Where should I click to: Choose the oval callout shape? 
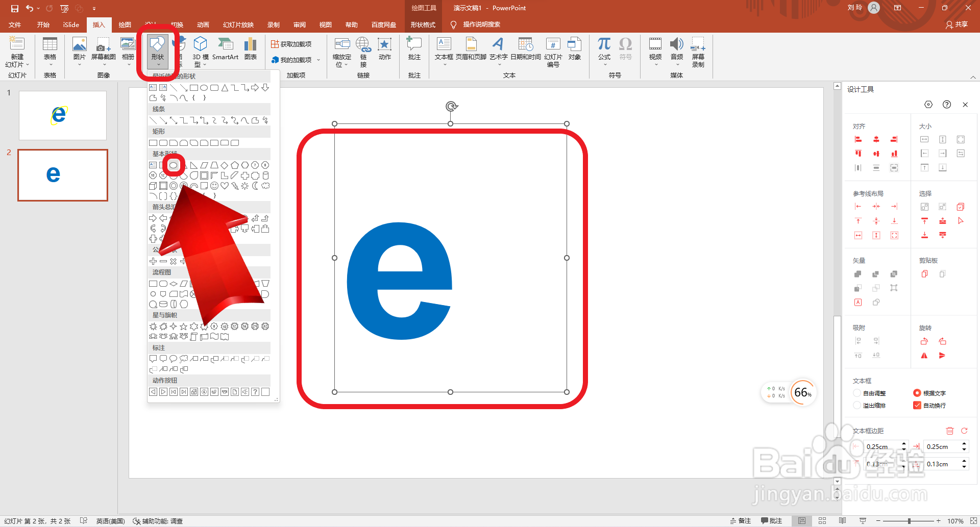(x=174, y=359)
